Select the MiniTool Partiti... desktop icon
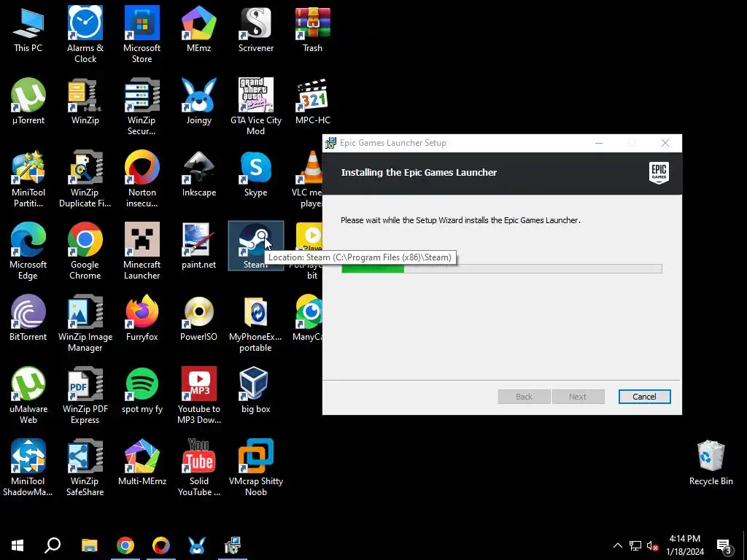The image size is (747, 560). click(28, 179)
